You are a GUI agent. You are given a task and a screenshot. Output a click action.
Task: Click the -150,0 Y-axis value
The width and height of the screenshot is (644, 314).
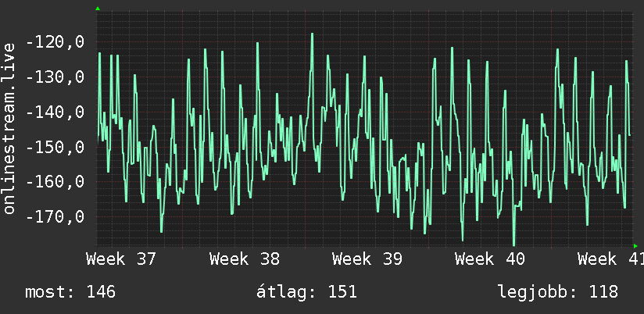point(55,147)
